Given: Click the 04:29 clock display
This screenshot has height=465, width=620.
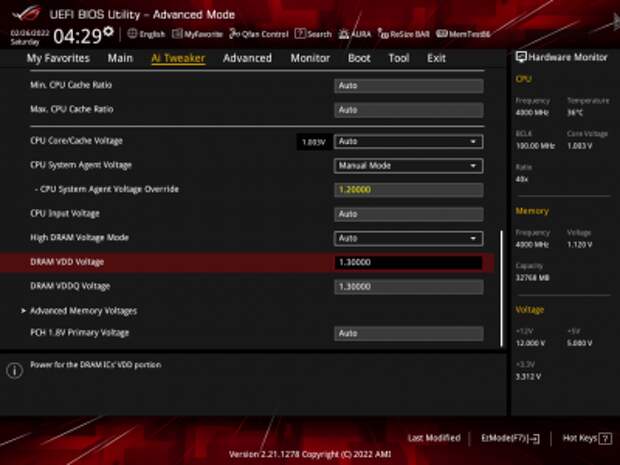Looking at the screenshot, I should click(78, 36).
